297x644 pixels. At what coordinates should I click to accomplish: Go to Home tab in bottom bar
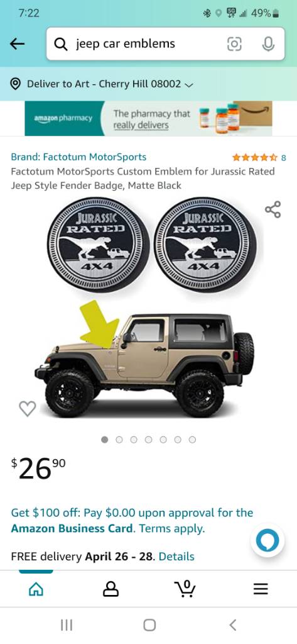[36, 589]
